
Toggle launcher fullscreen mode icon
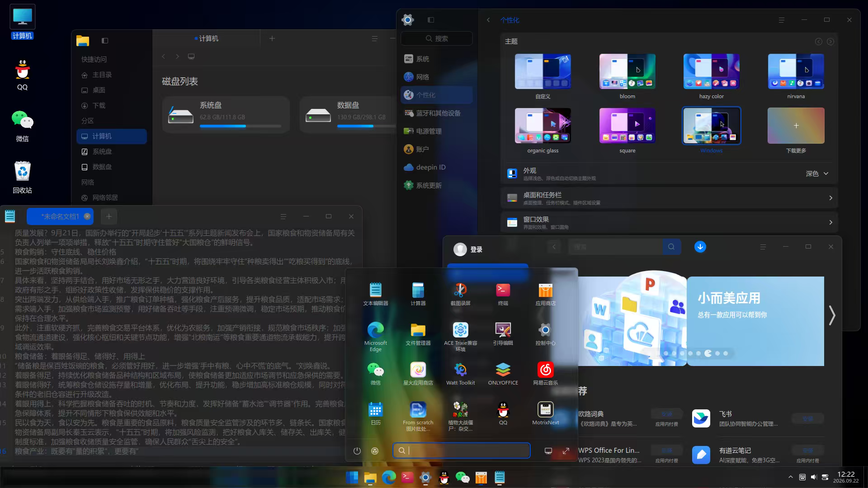click(566, 450)
